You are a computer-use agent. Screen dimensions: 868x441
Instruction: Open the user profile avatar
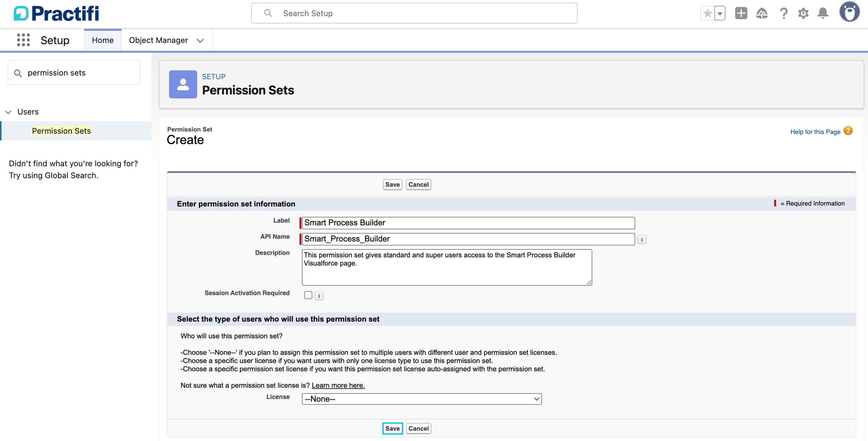[849, 12]
